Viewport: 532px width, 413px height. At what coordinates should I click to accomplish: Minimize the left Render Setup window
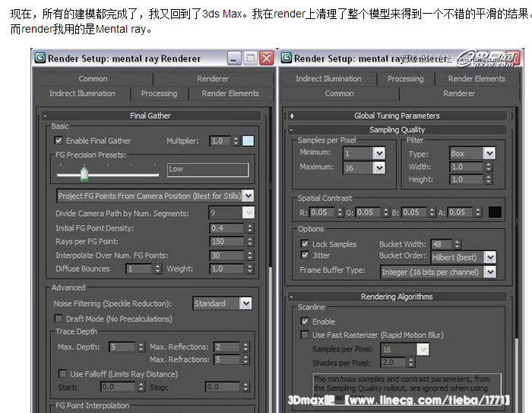click(x=234, y=59)
